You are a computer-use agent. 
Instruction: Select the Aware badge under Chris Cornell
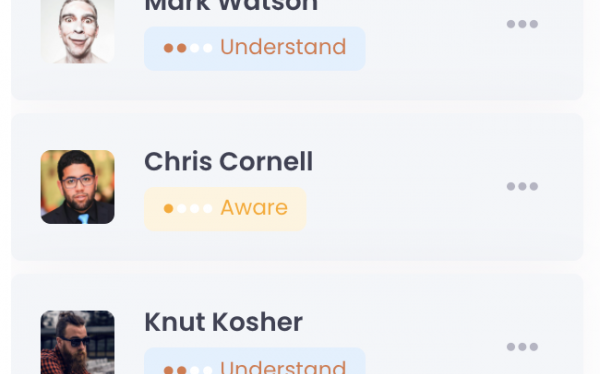tap(225, 209)
